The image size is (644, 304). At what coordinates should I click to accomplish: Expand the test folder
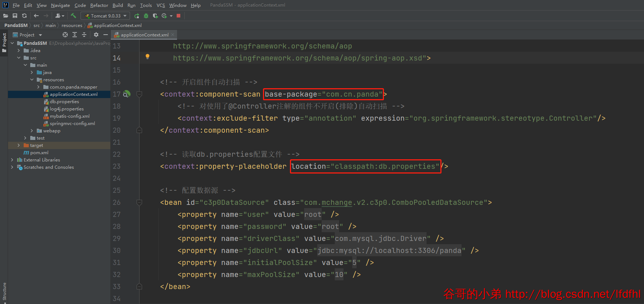click(25, 138)
